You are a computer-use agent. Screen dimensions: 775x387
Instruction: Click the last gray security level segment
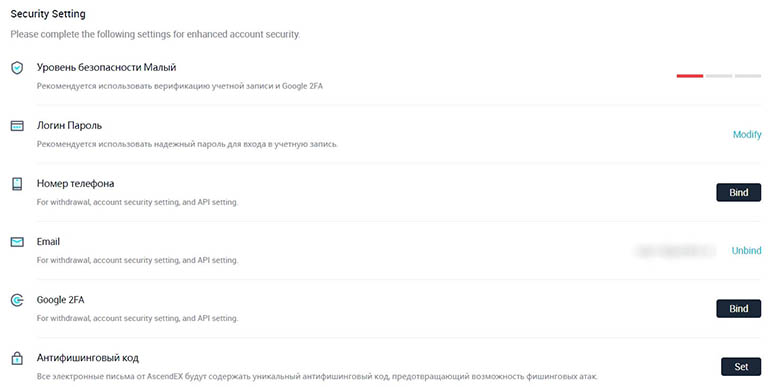[748, 76]
